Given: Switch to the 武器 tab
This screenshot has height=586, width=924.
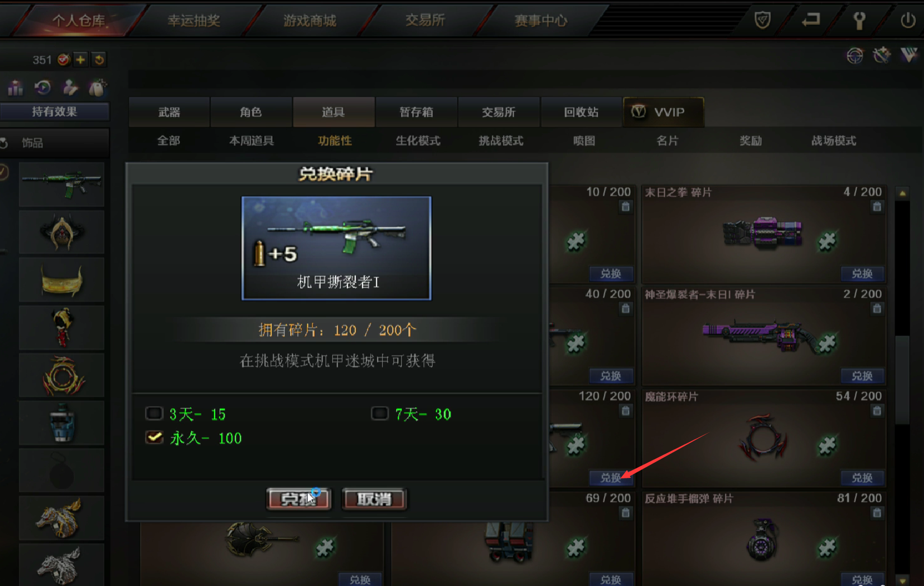Looking at the screenshot, I should pos(169,112).
